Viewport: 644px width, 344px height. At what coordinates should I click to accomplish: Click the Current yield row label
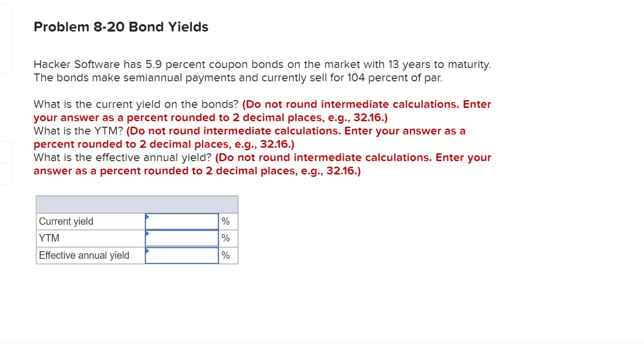pos(66,221)
